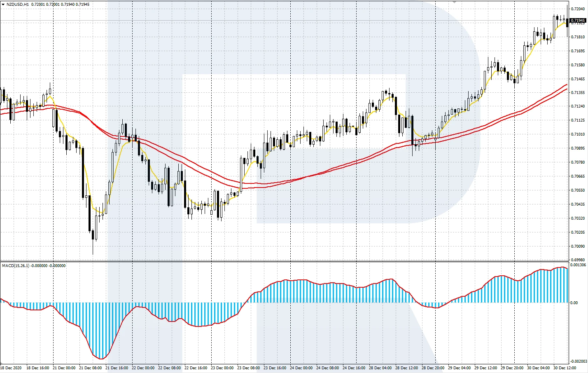
Task: Click the NZDUSD,H1 chart title text
Action: pos(18,4)
